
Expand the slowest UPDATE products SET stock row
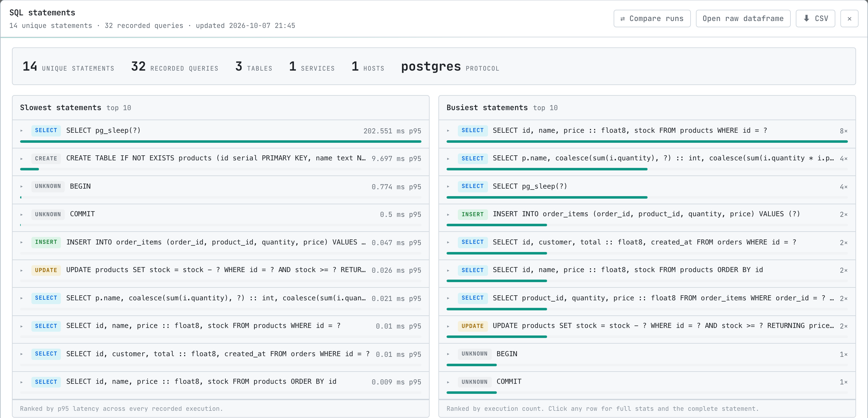[x=221, y=274]
